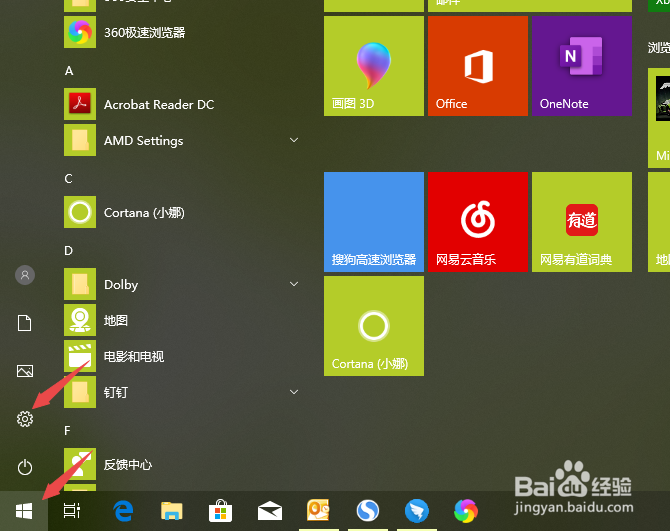This screenshot has width=670, height=531.
Task: Open DingTalk from taskbar
Action: [417, 511]
